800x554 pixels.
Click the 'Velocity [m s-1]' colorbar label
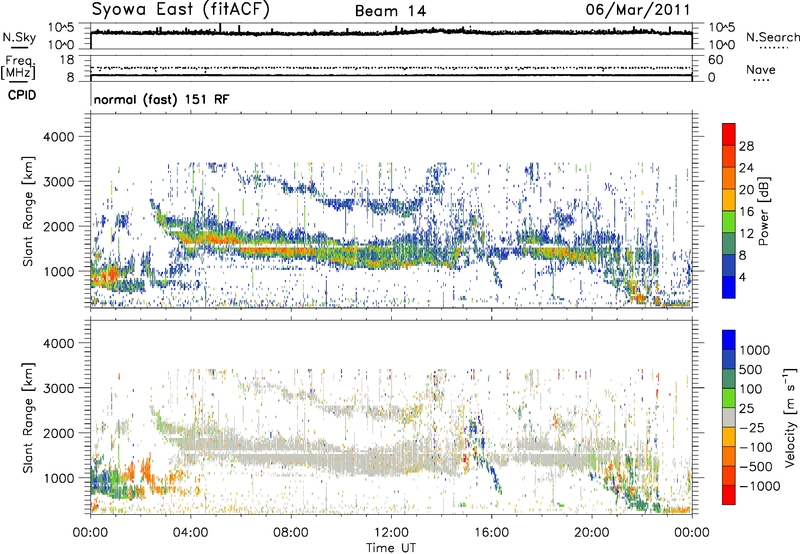tap(790, 418)
